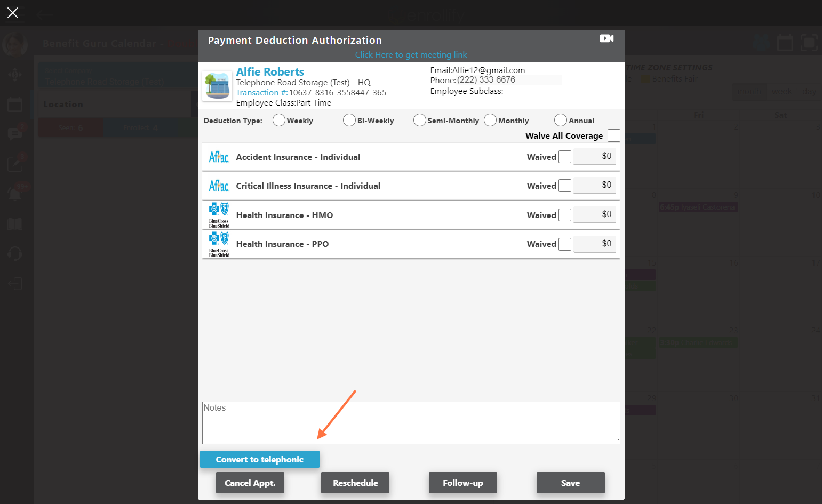
Task: Select the Semi-Monthly deduction type
Action: (x=420, y=120)
